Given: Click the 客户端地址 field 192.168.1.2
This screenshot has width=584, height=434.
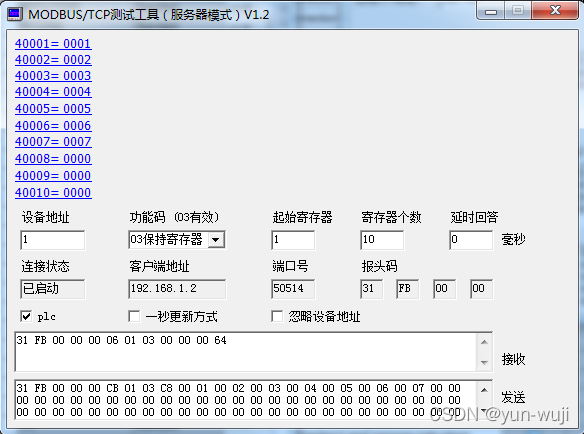Looking at the screenshot, I should coord(177,289).
